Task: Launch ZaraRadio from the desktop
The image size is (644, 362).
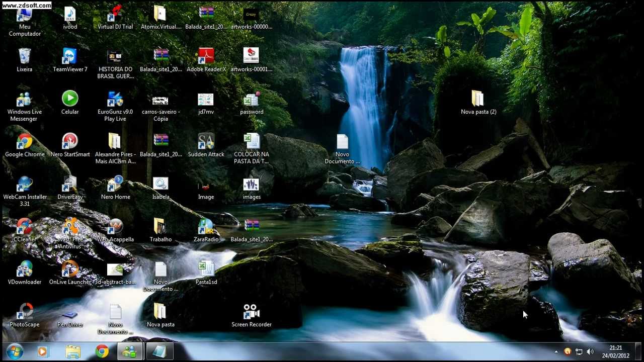Action: 206,230
